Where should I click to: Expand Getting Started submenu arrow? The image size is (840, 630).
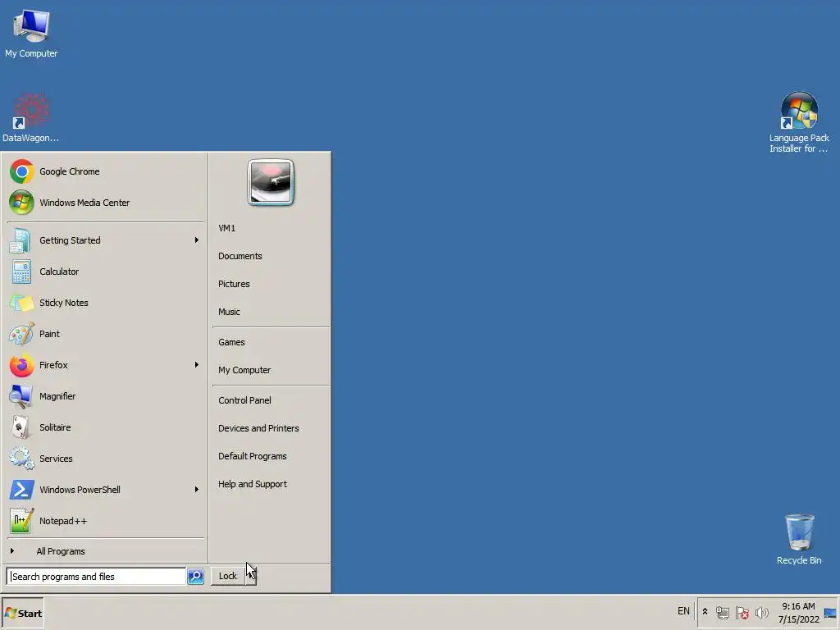tap(197, 240)
